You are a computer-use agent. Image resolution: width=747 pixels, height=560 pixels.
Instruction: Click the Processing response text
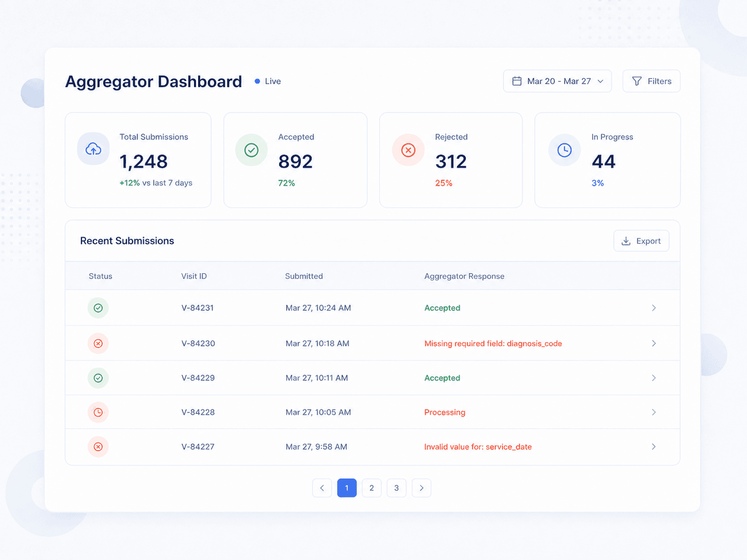click(x=445, y=412)
